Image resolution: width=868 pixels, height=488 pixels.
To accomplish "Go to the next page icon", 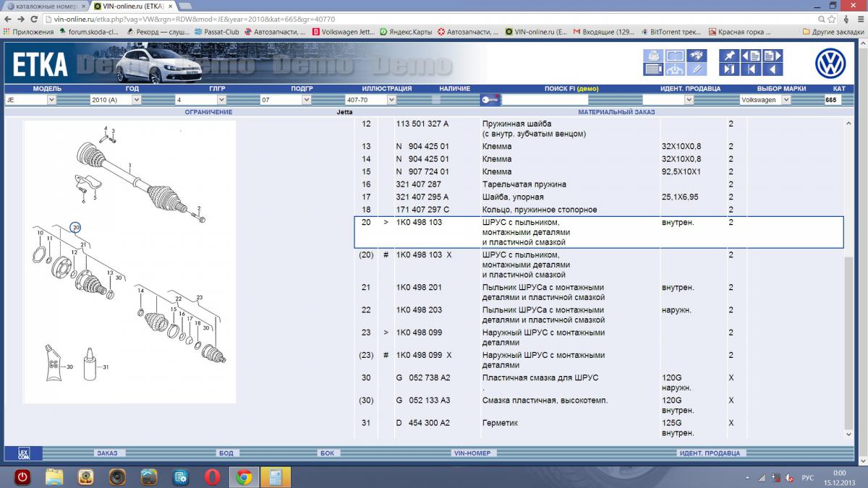I will click(x=773, y=56).
